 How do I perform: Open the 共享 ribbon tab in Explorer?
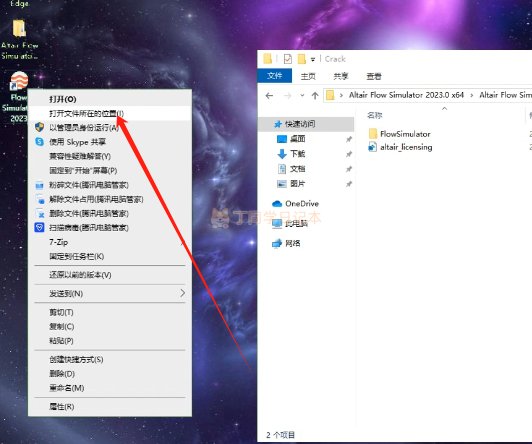pyautogui.click(x=341, y=76)
